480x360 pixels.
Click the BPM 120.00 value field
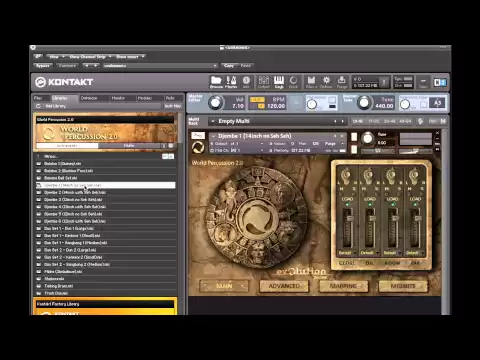point(276,106)
